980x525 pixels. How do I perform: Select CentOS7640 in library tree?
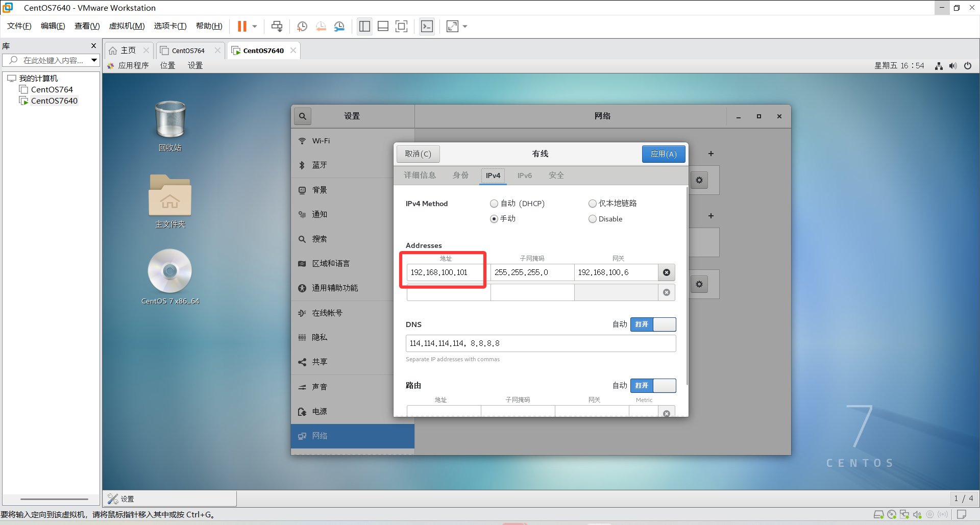(54, 101)
